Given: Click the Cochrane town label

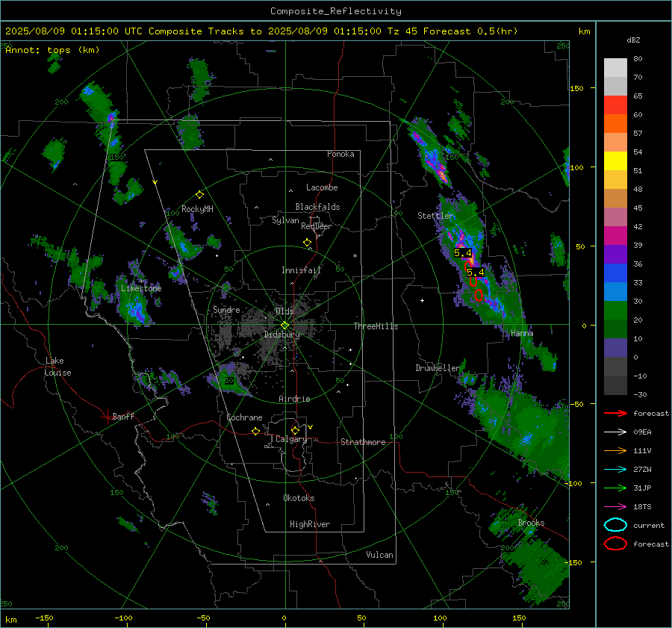Looking at the screenshot, I should [x=244, y=417].
